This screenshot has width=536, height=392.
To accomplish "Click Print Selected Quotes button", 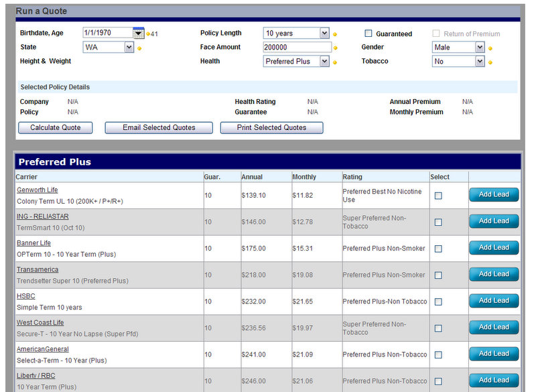I will pos(272,128).
